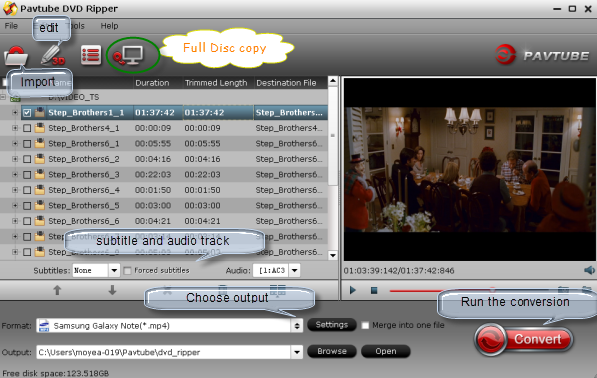Viewport: 597px width, 378px height.
Task: Enable Forced subtitles checkbox
Action: coord(128,271)
